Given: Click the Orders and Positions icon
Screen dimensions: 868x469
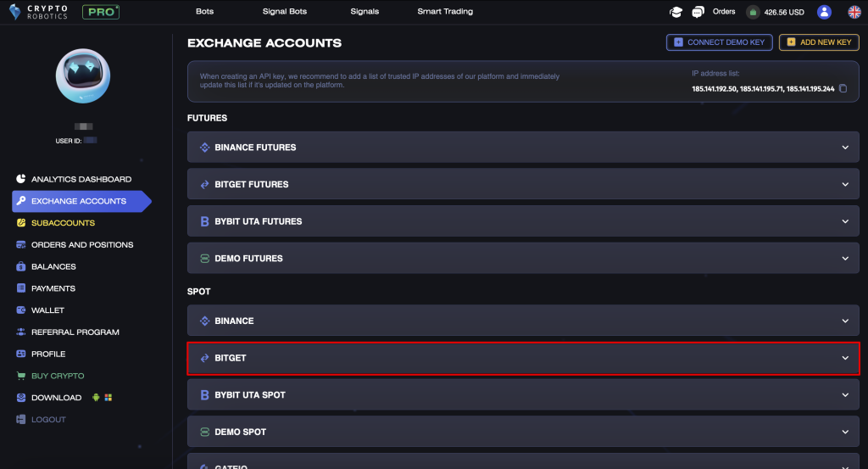Looking at the screenshot, I should tap(21, 244).
